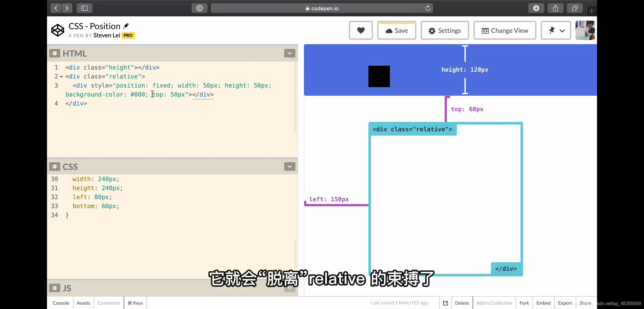The width and height of the screenshot is (644, 309).
Task: Click the black fixed square in preview
Action: (379, 76)
